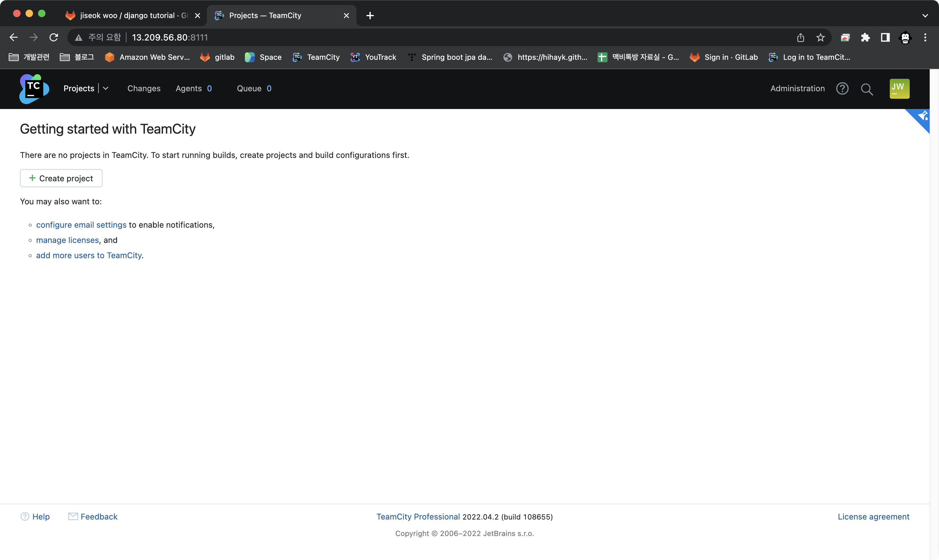This screenshot has width=939, height=560.
Task: Open the Chrome three-dot menu
Action: point(925,37)
